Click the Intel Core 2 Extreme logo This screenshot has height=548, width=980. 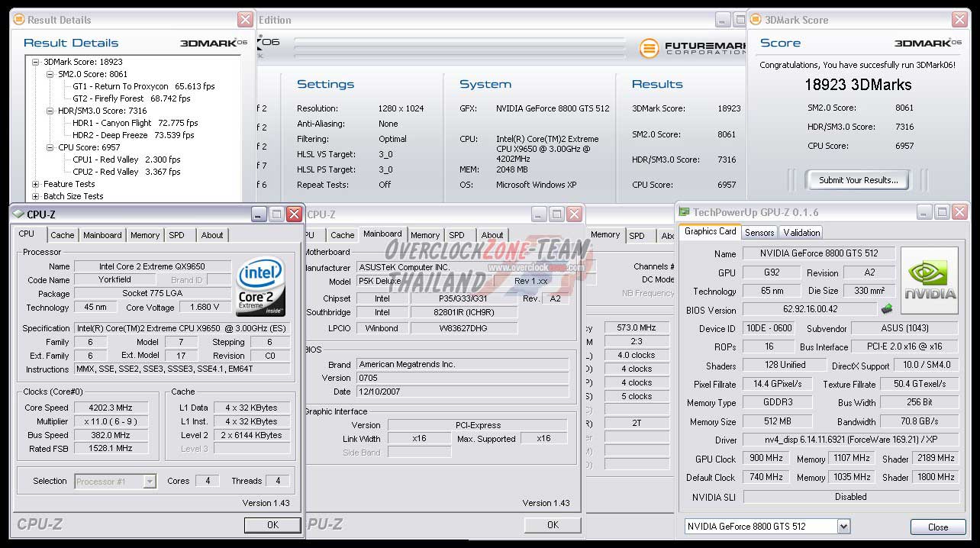point(261,287)
